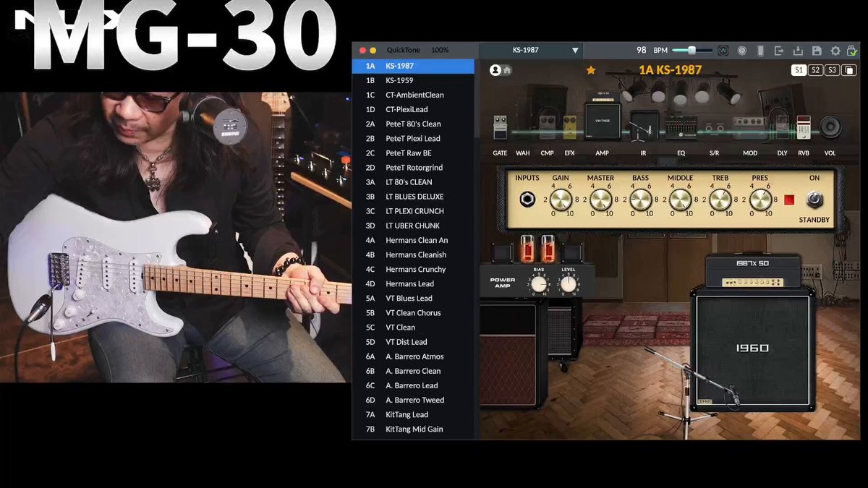Viewport: 868px width, 488px height.
Task: Select the VOL speaker block
Action: point(830,127)
